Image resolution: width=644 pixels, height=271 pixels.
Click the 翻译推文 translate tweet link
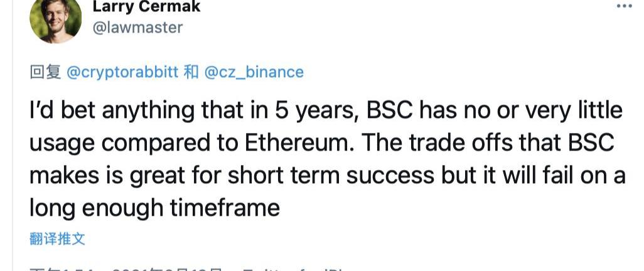(x=57, y=238)
